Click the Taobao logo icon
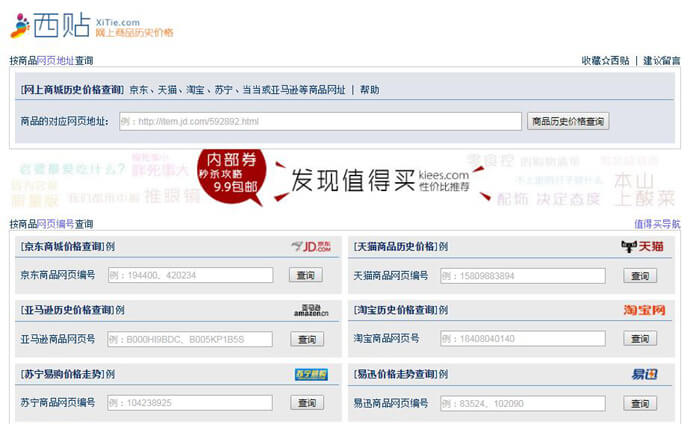The image size is (690, 424). coord(644,310)
